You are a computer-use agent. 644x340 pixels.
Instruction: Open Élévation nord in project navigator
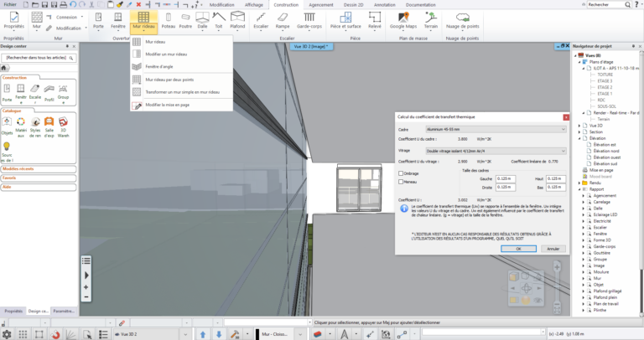point(606,151)
